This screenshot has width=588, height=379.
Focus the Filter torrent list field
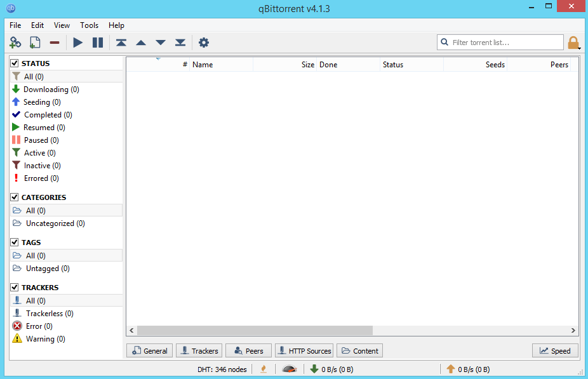(x=500, y=43)
